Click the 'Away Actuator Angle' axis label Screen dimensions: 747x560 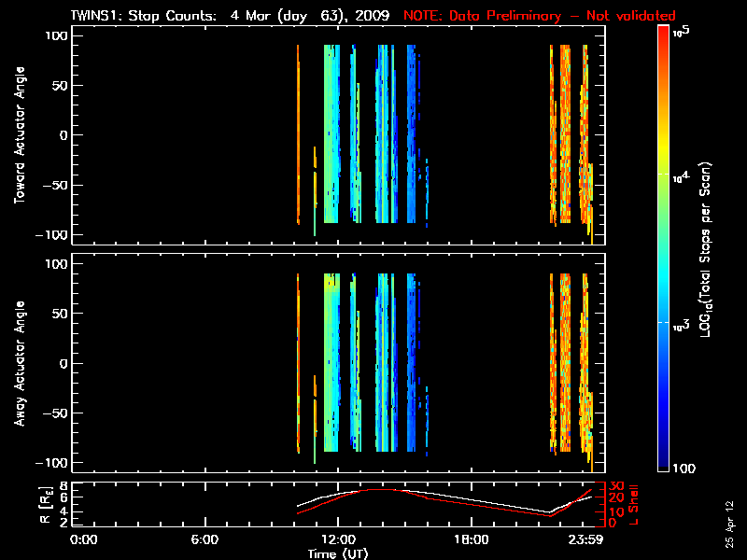point(18,363)
